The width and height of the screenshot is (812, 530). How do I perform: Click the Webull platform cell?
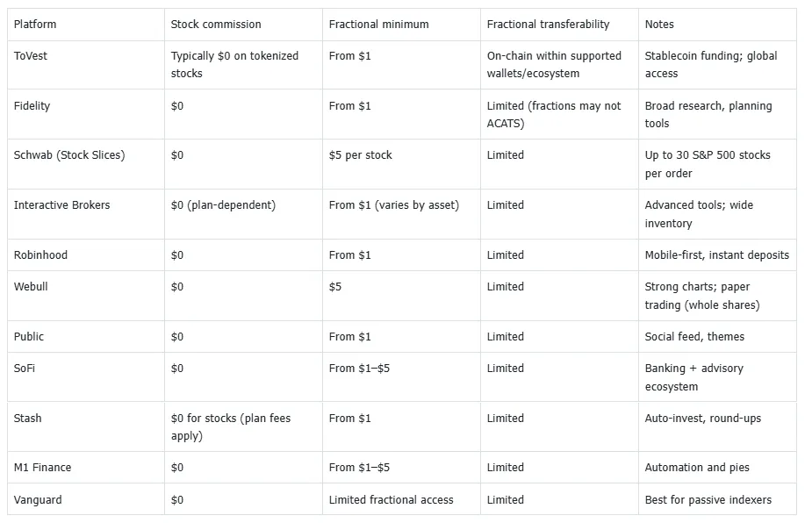[x=32, y=287]
